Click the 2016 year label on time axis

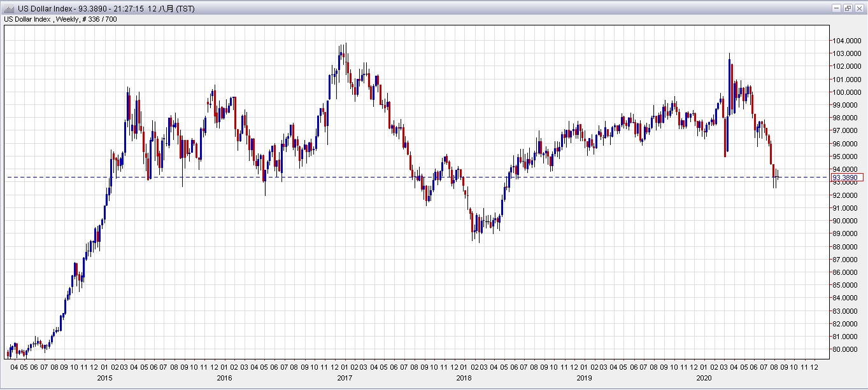[x=224, y=378]
